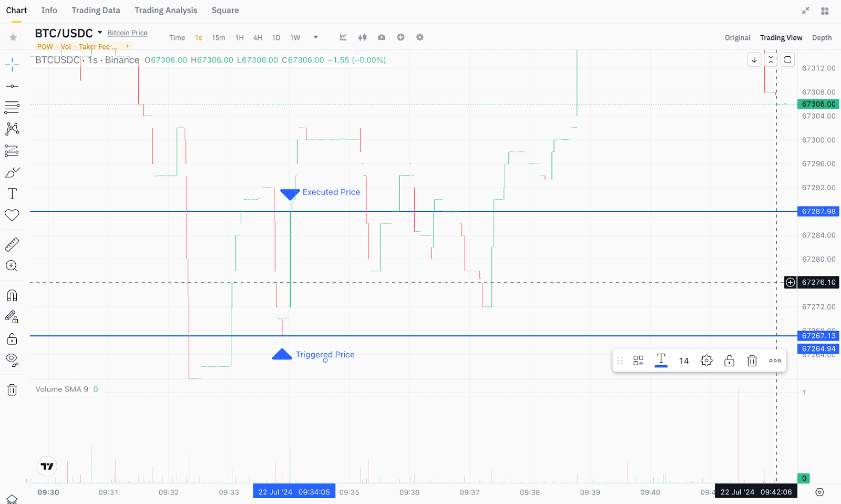Add BTC/USDC to favorites with star
Viewport: 841px width, 504px height.
click(x=13, y=37)
